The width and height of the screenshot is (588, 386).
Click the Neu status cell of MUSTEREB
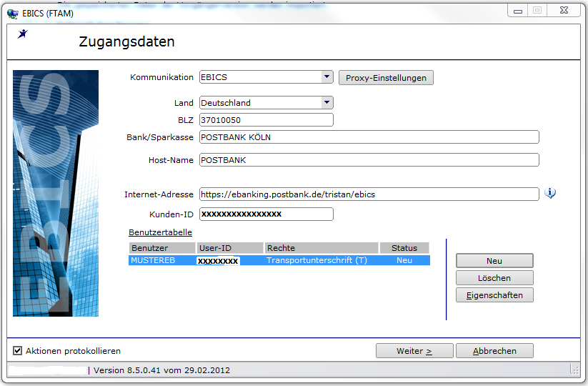tap(404, 260)
